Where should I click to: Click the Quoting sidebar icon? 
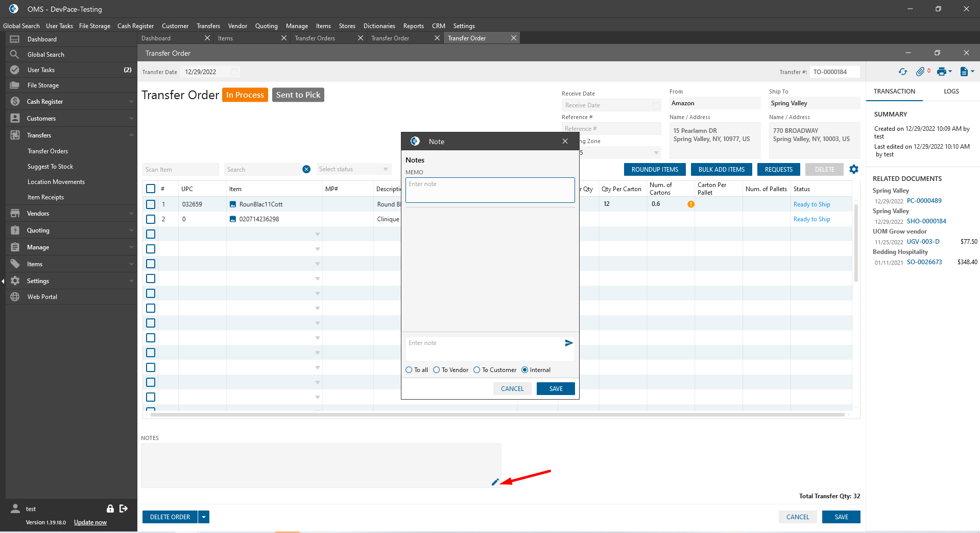click(15, 230)
